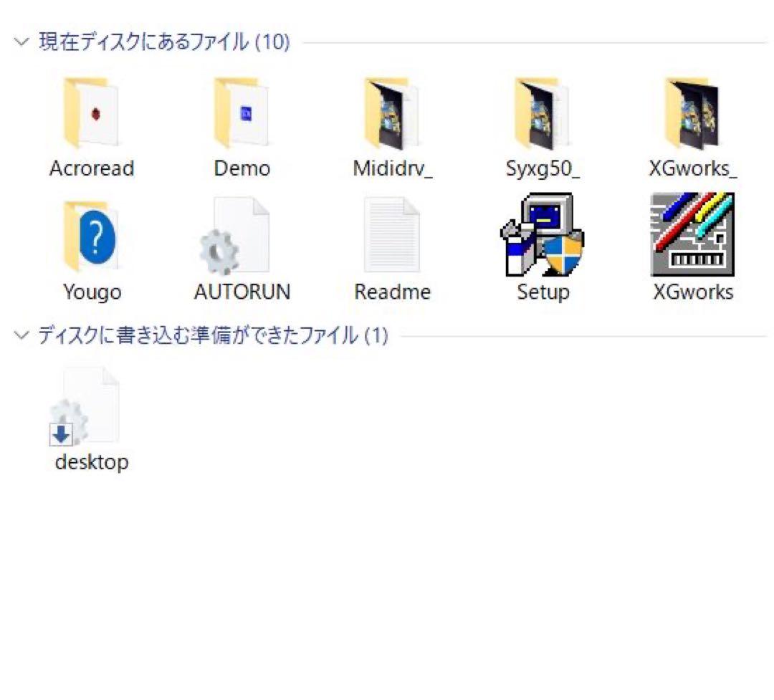
Task: Select the desktop file pending burn
Action: click(x=85, y=406)
